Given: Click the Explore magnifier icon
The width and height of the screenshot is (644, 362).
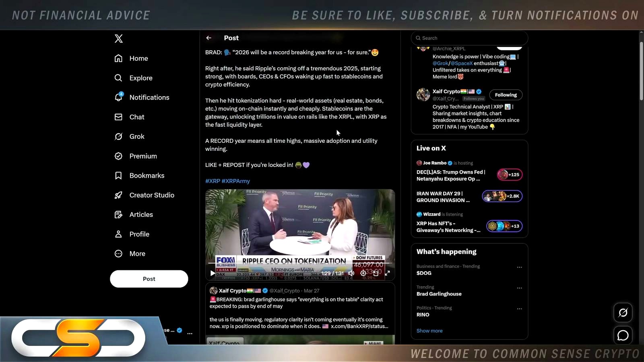Looking at the screenshot, I should [118, 78].
